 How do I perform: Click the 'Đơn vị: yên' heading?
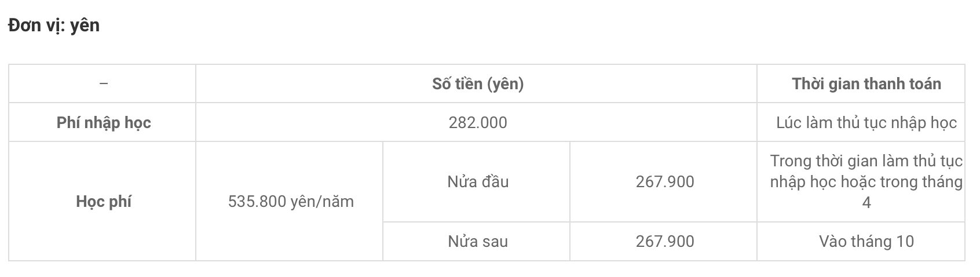53,25
